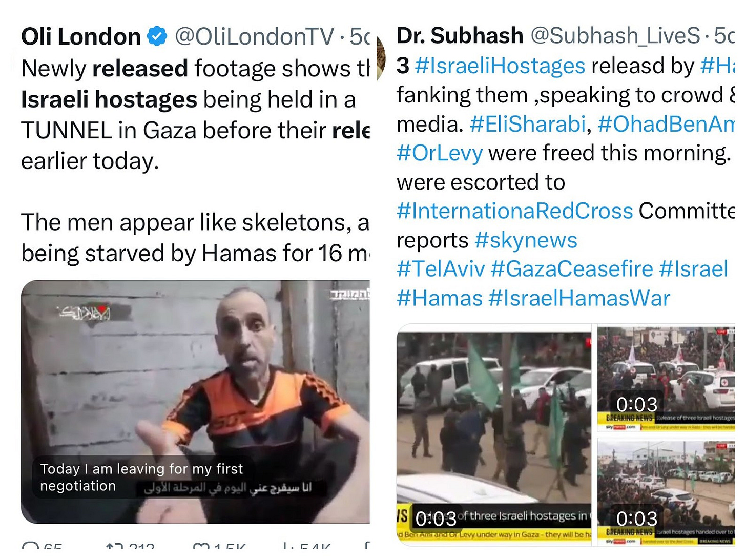Open the #IsraelHamasWar hashtag
The height and width of the screenshot is (560, 746).
click(x=579, y=298)
